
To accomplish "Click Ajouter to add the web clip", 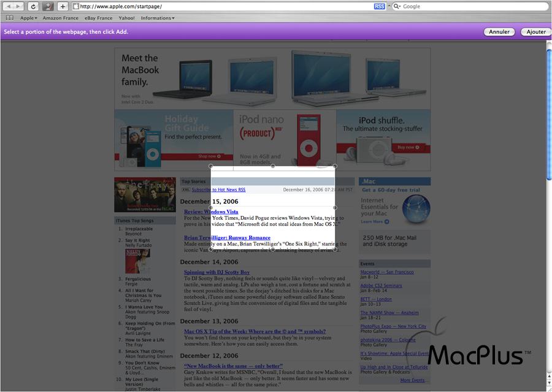I will point(536,32).
